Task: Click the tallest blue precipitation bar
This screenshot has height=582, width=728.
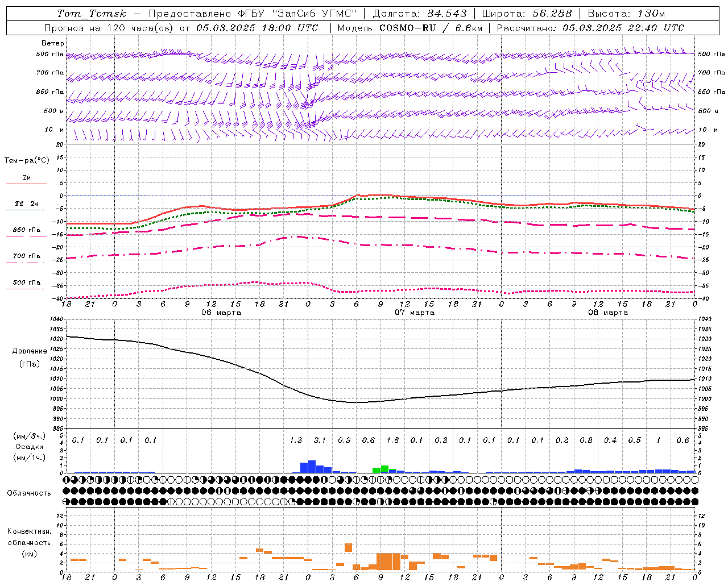Action: click(x=312, y=467)
